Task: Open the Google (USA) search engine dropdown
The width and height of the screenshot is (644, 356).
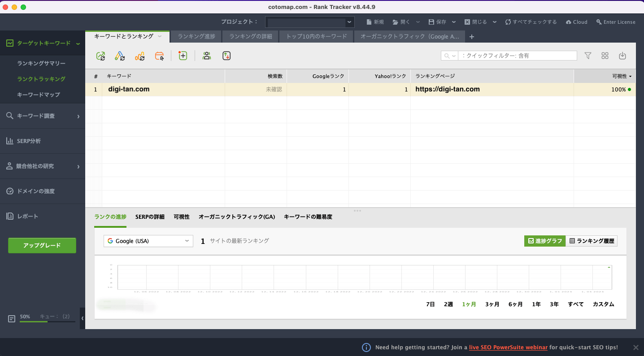Action: click(148, 241)
